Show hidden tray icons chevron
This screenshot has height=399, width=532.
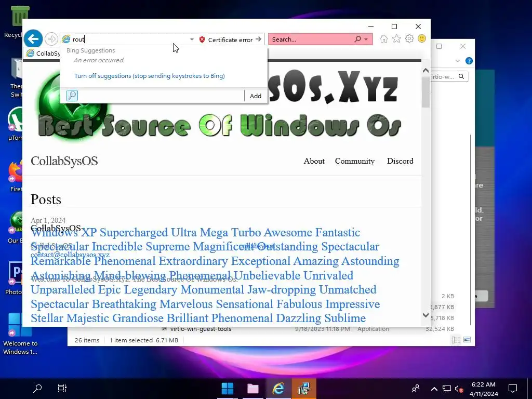click(x=434, y=389)
